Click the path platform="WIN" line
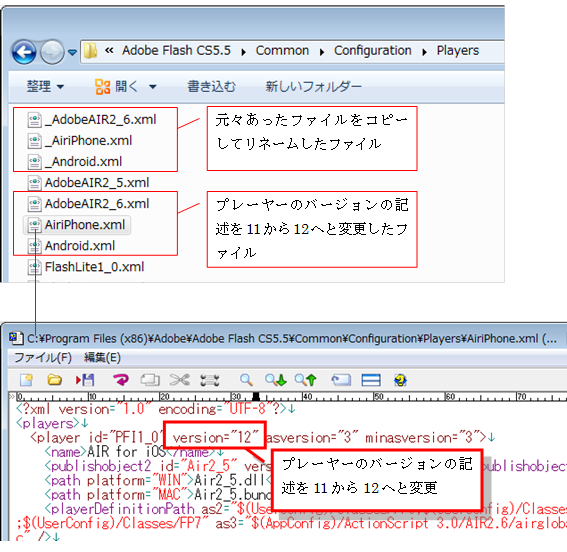This screenshot has width=567, height=552. pyautogui.click(x=157, y=480)
